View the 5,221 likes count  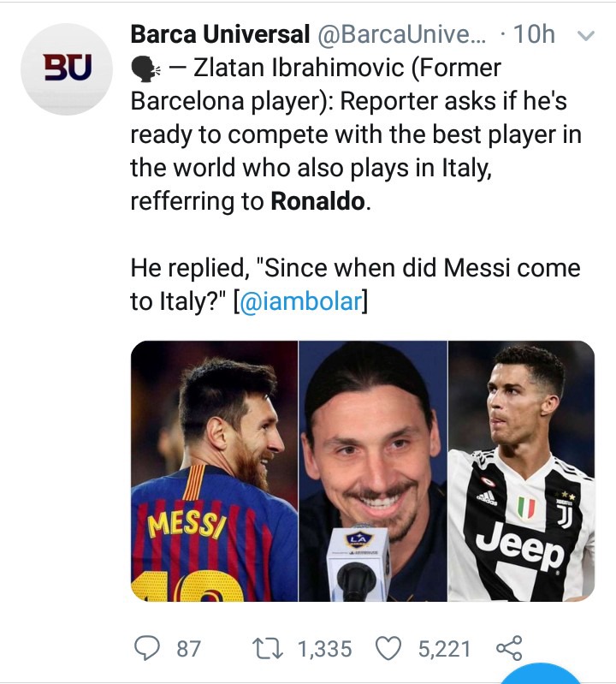tap(444, 649)
